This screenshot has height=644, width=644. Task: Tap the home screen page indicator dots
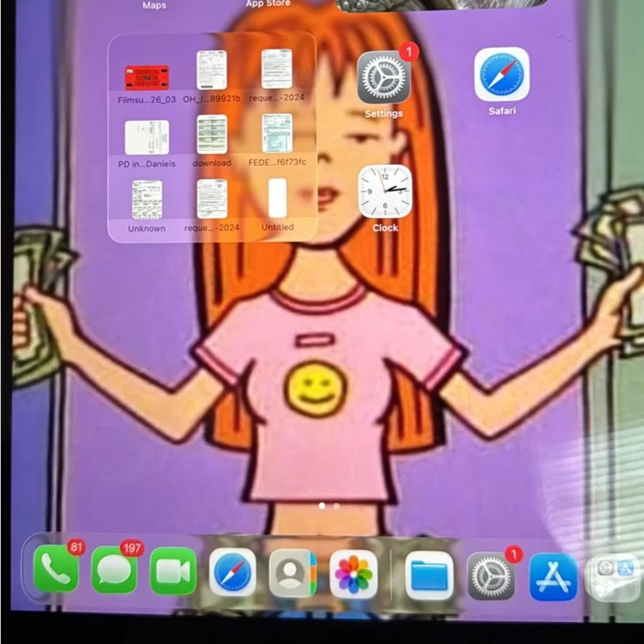click(x=329, y=506)
